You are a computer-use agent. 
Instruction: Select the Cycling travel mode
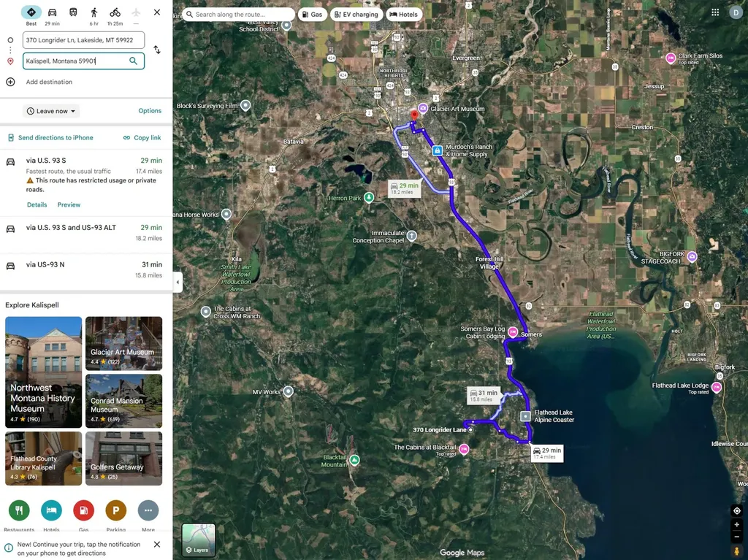pyautogui.click(x=115, y=12)
